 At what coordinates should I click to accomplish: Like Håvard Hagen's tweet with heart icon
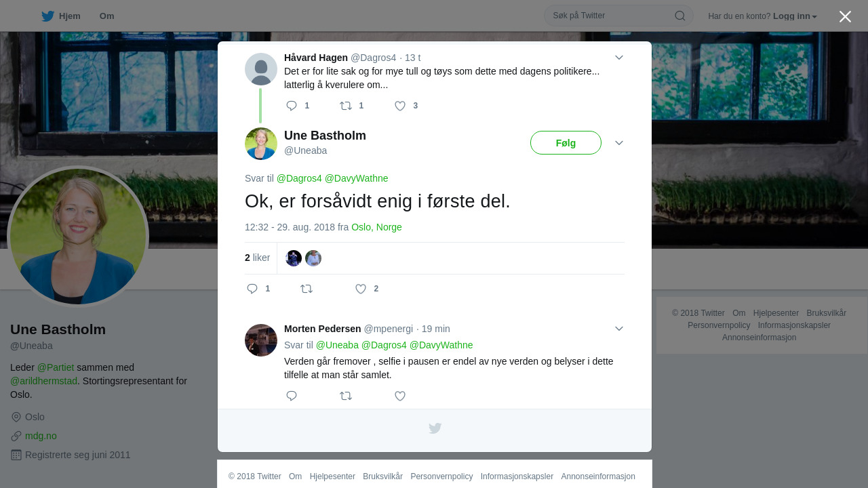click(x=400, y=106)
